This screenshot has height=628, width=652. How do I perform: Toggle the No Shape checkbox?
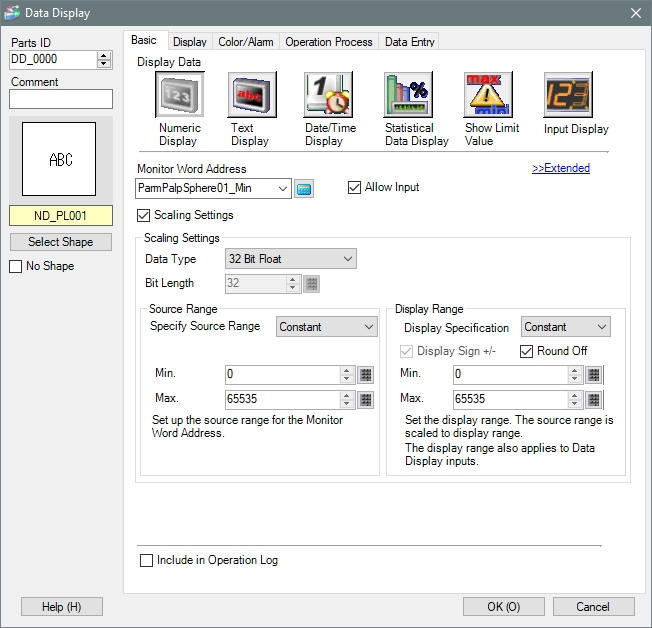coord(15,266)
